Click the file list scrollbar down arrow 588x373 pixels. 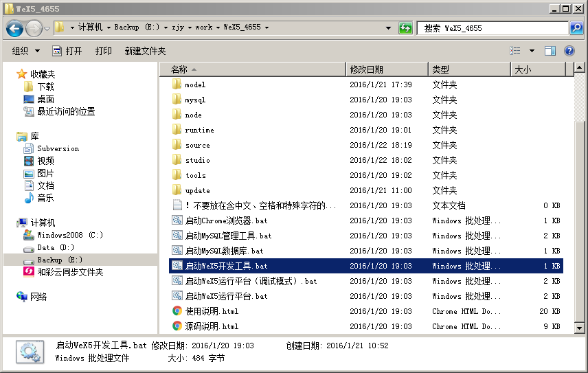coord(579,328)
